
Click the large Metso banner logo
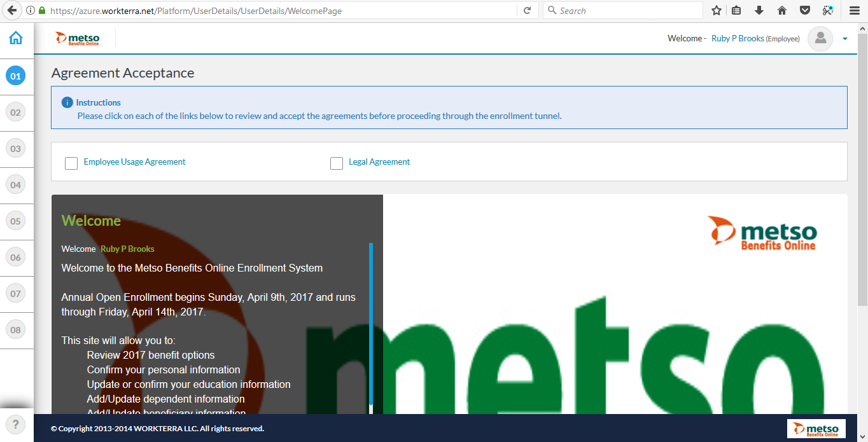(762, 233)
